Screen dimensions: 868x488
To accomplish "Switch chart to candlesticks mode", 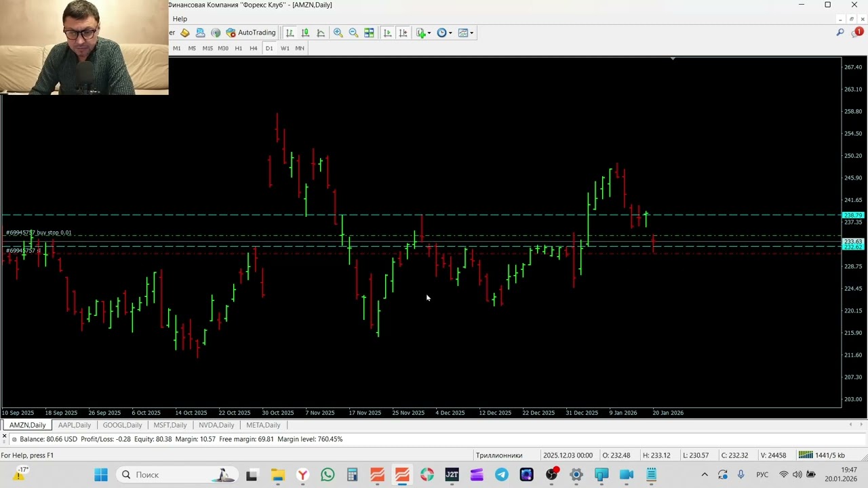I will [305, 33].
